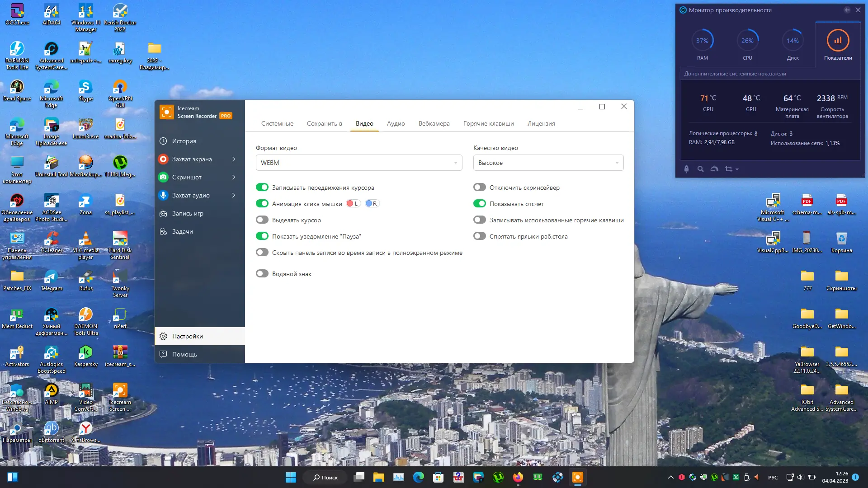
Task: Turn on Disable screensaver toggle
Action: coord(480,188)
